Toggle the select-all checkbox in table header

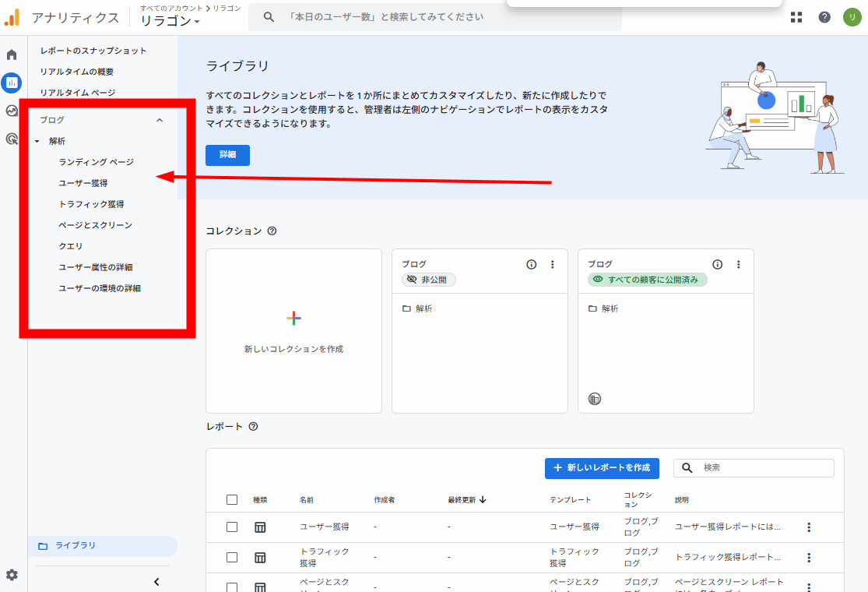232,499
